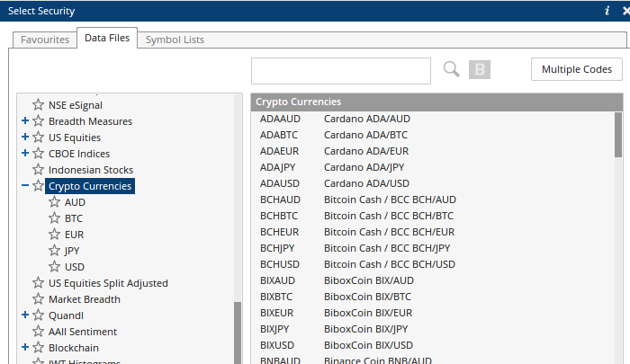The width and height of the screenshot is (630, 364).
Task: Select the BIXUSD BiboxCoin row
Action: (433, 345)
